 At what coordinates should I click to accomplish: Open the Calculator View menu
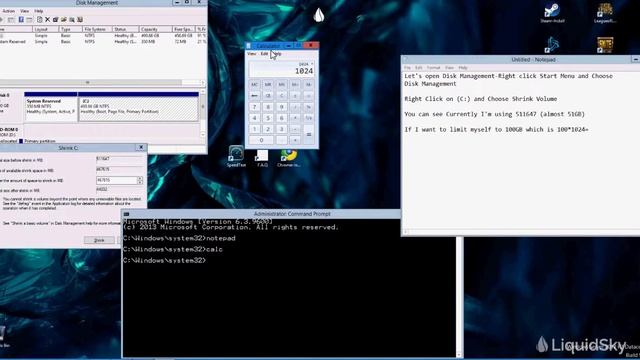tap(252, 54)
